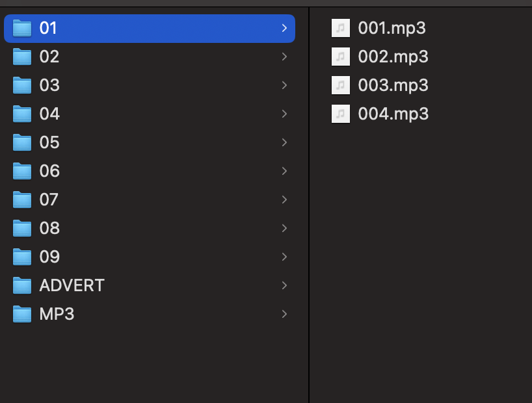Image resolution: width=532 pixels, height=403 pixels.
Task: Click the folder icon for 02
Action: click(23, 57)
